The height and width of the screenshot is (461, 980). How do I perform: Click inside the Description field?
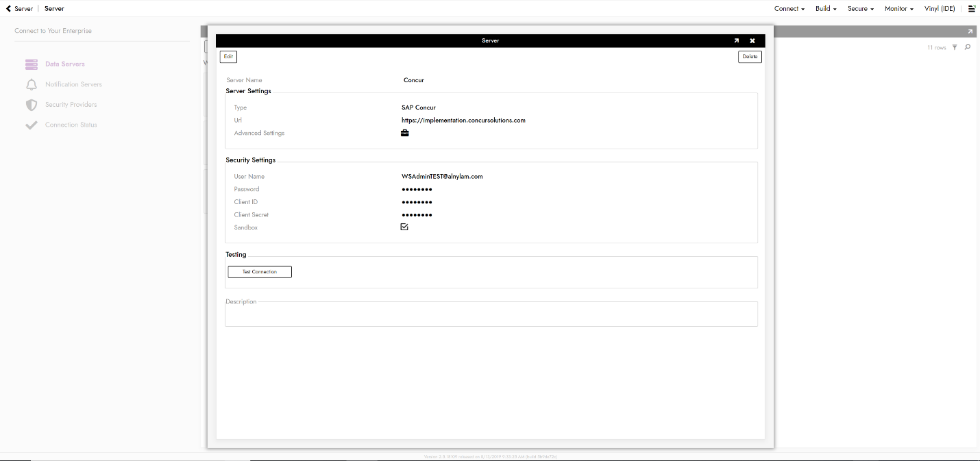491,314
